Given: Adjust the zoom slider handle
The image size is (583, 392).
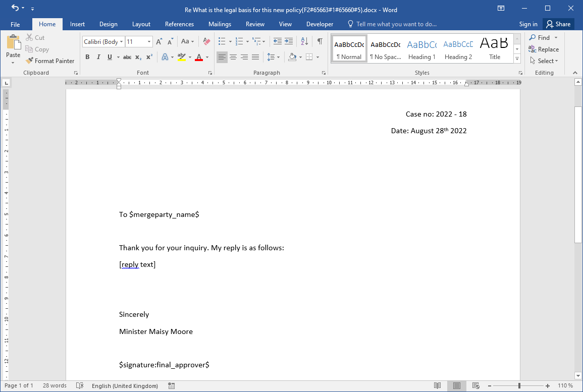Looking at the screenshot, I should click(x=519, y=386).
